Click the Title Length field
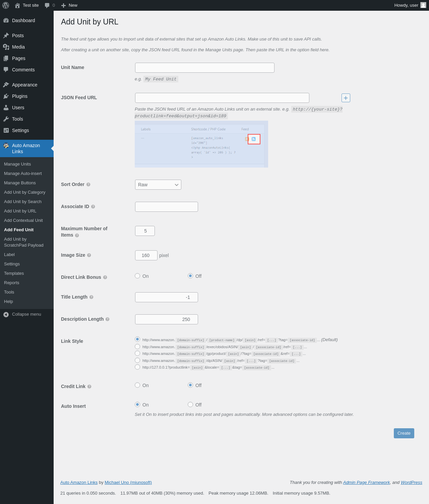 pos(167,297)
